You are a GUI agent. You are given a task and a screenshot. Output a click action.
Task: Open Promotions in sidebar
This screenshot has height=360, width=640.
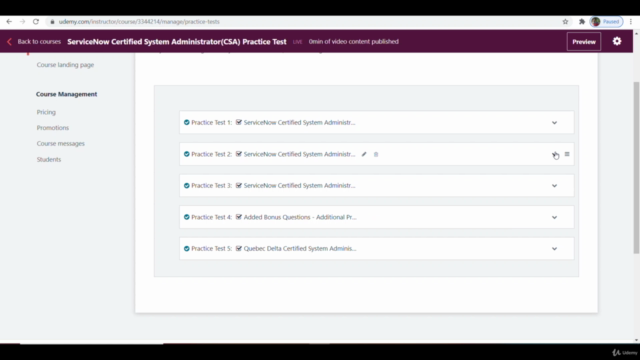coord(53,128)
